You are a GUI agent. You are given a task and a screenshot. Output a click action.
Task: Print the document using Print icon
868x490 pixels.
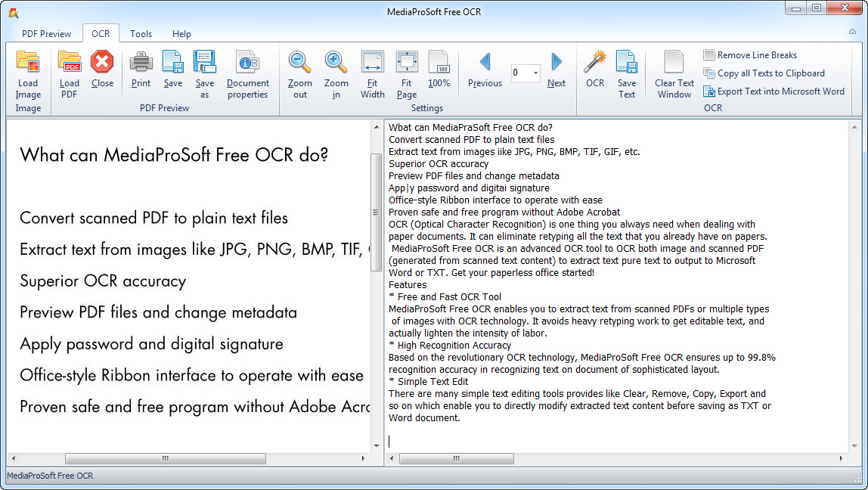(141, 61)
